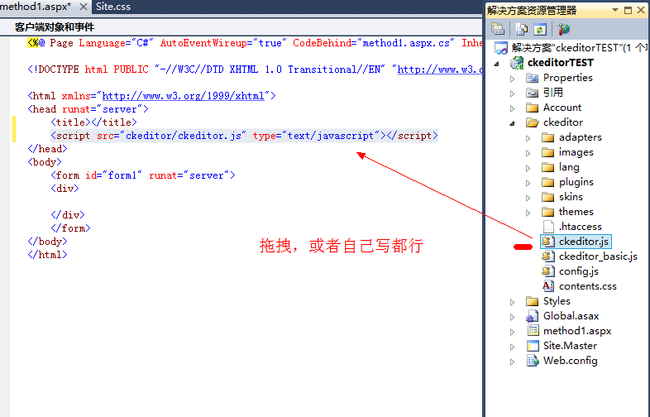This screenshot has width=650, height=417.
Task: Click the Properties wrench folder icon
Action: pos(532,78)
